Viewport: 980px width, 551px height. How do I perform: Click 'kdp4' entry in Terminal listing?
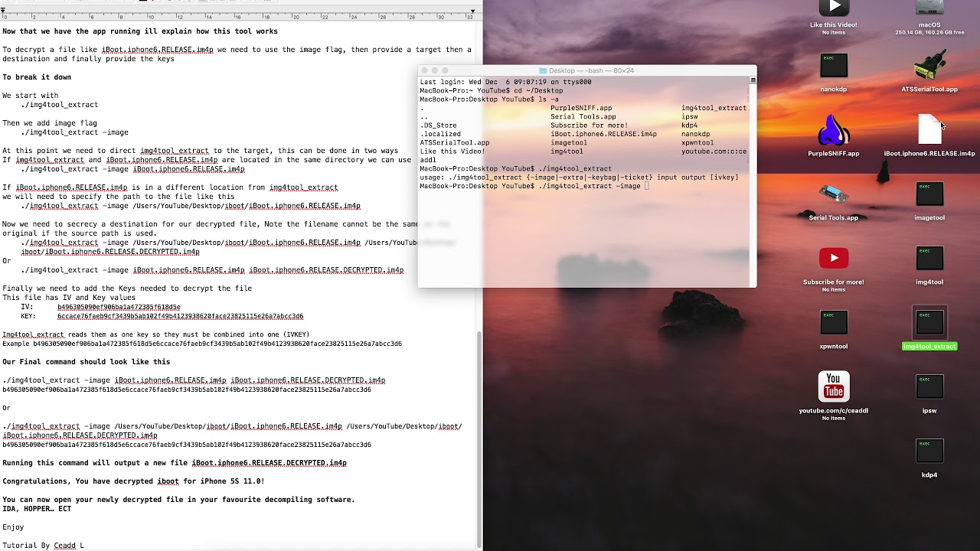coord(689,126)
